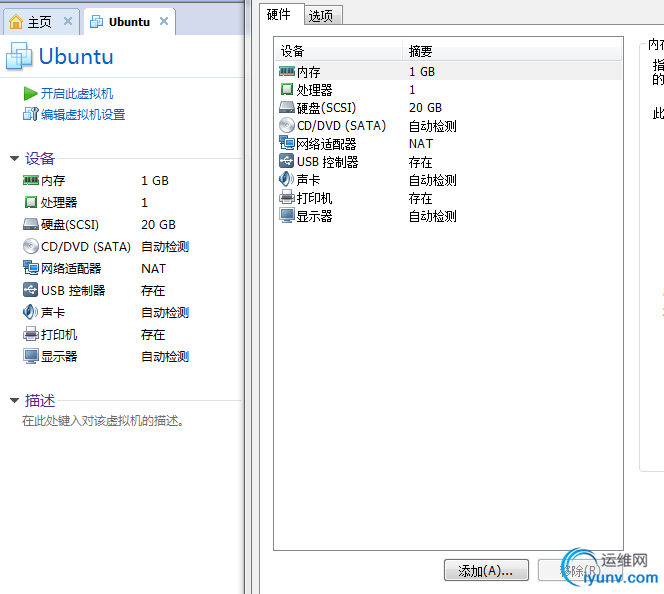Viewport: 664px width, 594px height.
Task: Click the 声卡 sound icon in hardware dialog
Action: click(x=287, y=179)
